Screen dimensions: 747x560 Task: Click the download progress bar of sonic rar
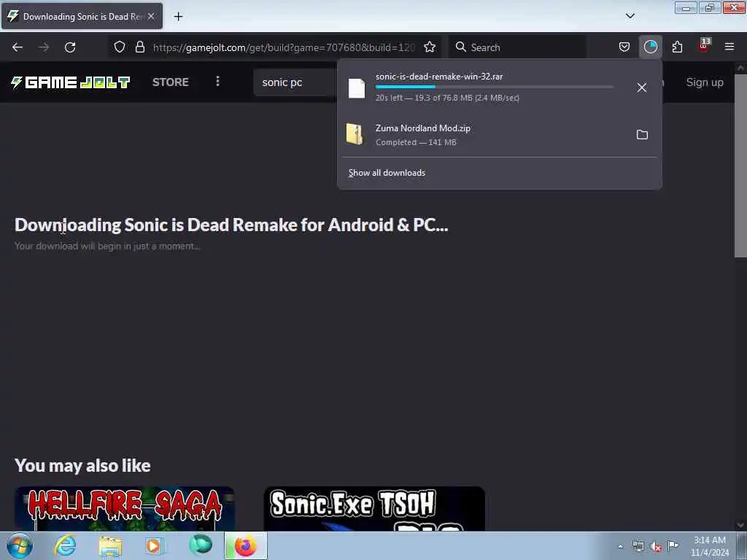point(495,87)
